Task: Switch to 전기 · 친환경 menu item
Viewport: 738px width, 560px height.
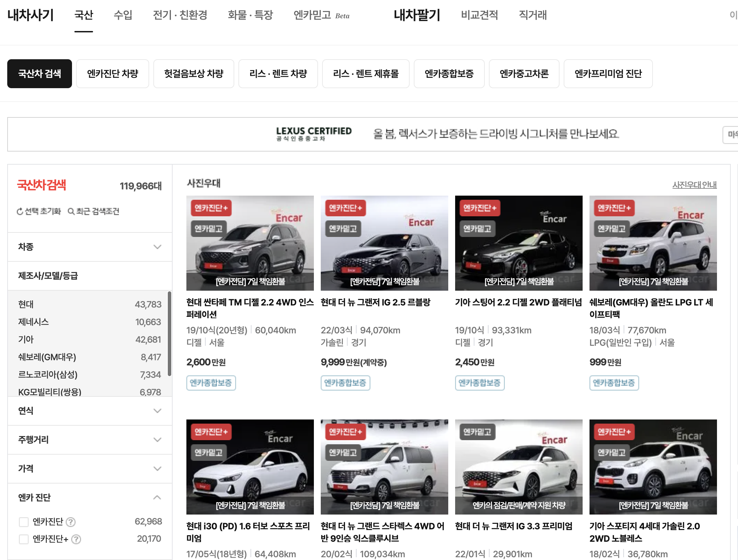Action: click(x=180, y=15)
